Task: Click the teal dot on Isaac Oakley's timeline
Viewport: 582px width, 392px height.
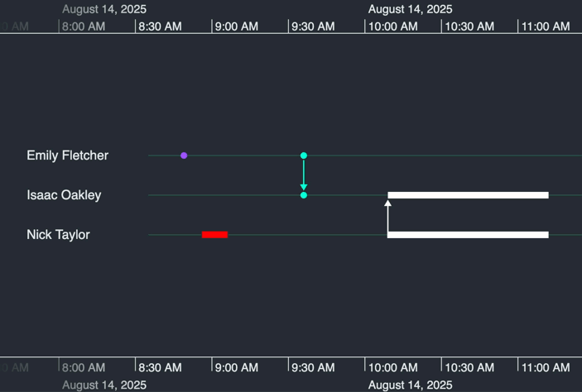Action: pyautogui.click(x=304, y=195)
